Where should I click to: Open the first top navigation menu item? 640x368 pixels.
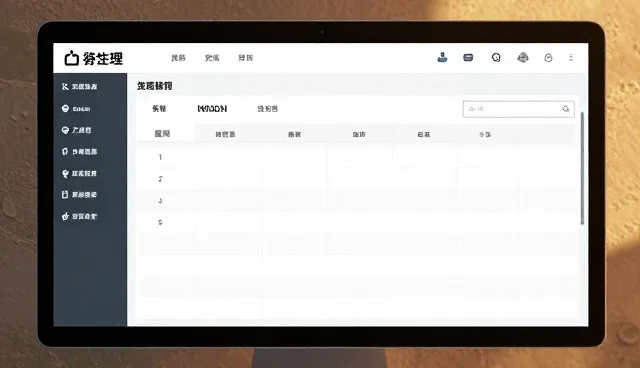click(178, 58)
